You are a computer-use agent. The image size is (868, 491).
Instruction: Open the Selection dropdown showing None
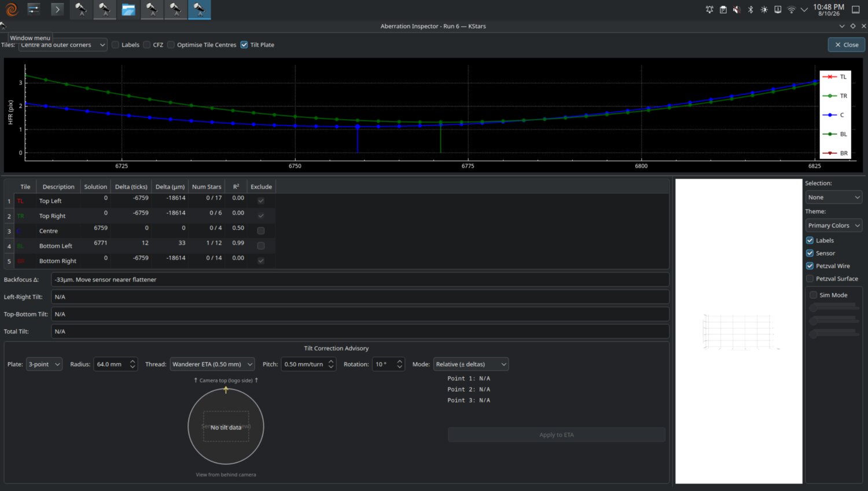coord(834,197)
